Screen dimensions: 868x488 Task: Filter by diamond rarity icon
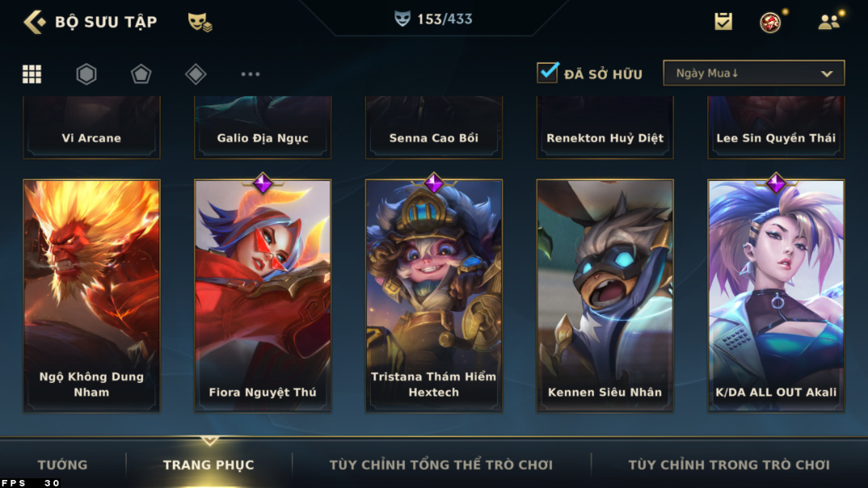[196, 74]
